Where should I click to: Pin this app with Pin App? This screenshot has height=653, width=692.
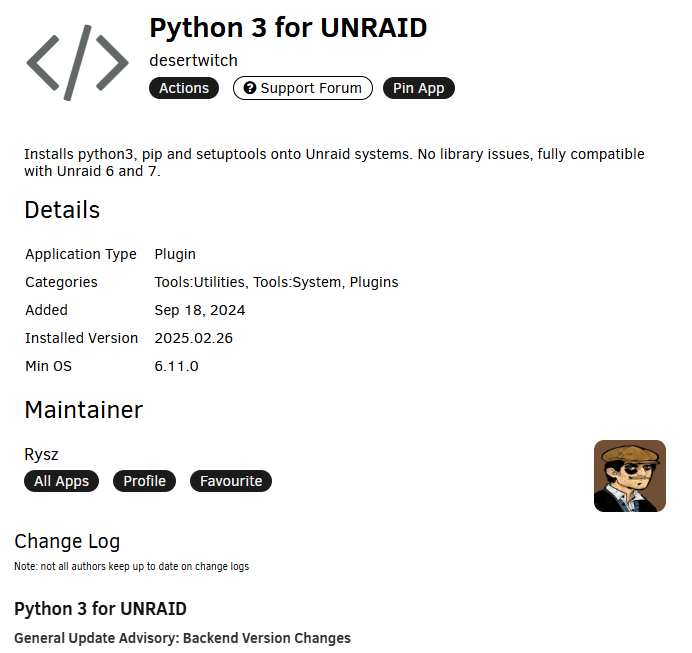(x=418, y=88)
